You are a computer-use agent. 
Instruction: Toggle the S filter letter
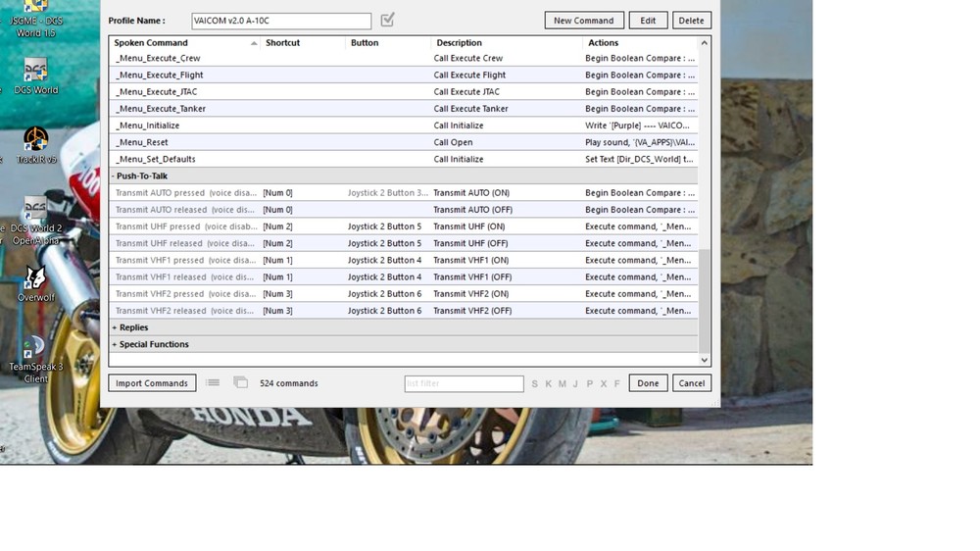534,383
